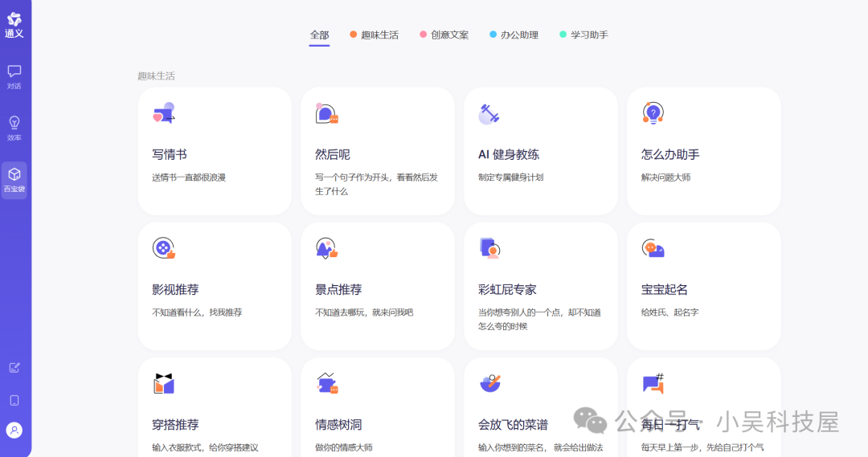The image size is (868, 457).
Task: Click the 影视推荐 film reel icon
Action: coord(164,248)
